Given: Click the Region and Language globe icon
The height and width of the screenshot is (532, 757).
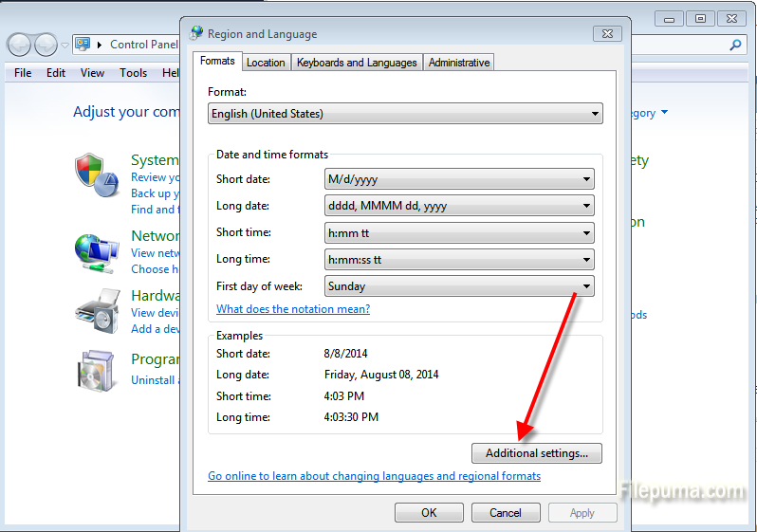Looking at the screenshot, I should coord(196,33).
